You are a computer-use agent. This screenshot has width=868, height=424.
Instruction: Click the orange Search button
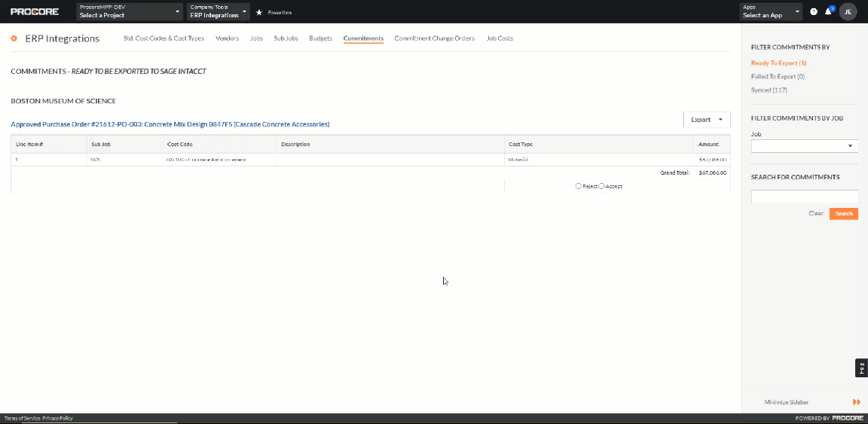coord(843,214)
